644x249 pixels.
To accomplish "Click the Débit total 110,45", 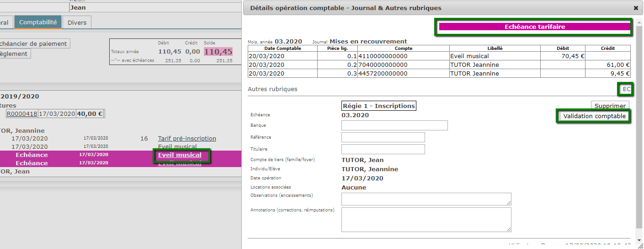I will [x=170, y=52].
